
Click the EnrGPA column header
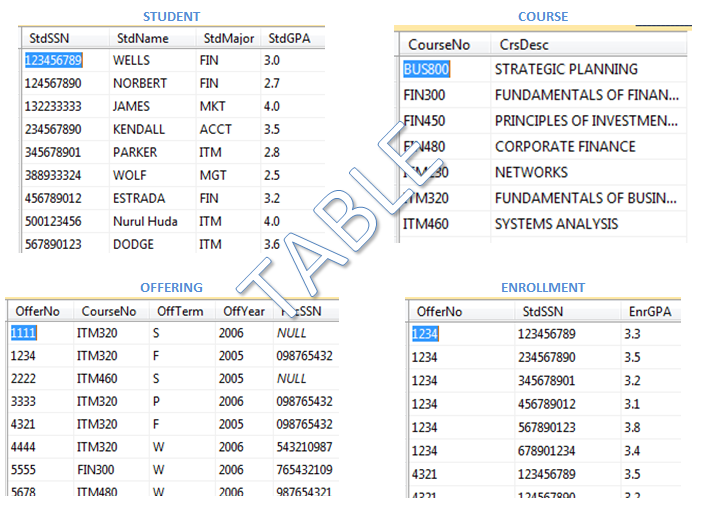click(x=650, y=311)
